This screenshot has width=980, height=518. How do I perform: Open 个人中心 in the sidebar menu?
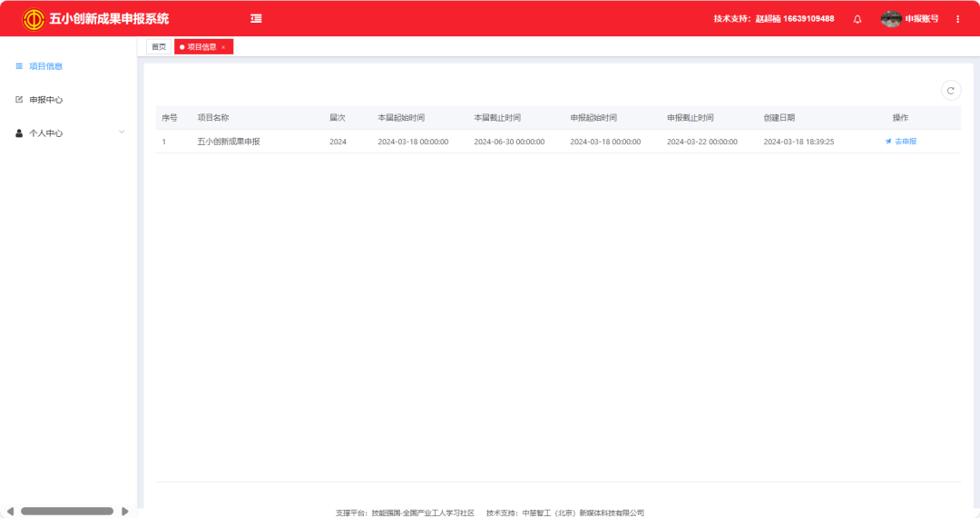point(45,133)
